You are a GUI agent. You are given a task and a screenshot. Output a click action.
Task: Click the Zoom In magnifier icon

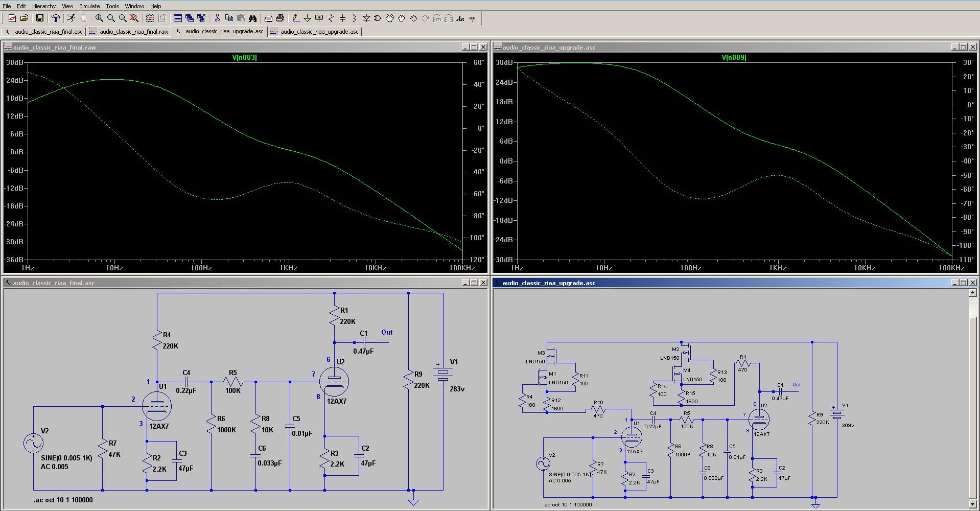click(99, 18)
